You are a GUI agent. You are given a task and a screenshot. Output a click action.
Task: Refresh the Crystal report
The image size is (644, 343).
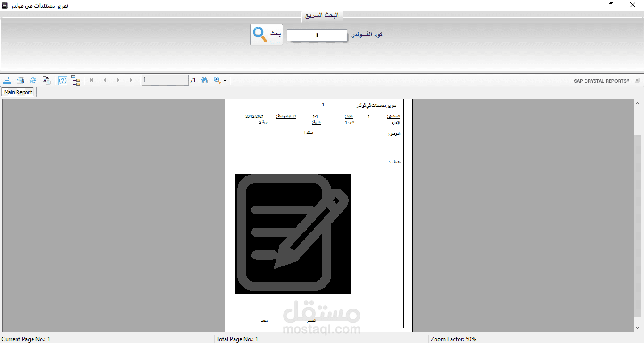coord(33,80)
